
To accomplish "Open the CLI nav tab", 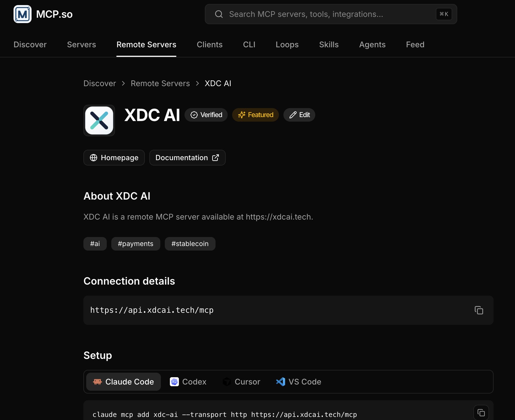I will point(249,44).
